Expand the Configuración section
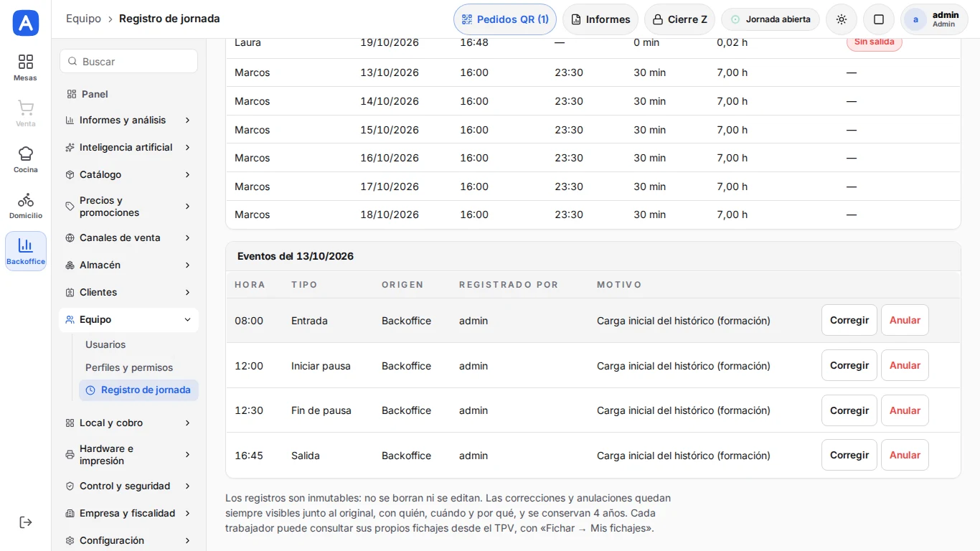The width and height of the screenshot is (980, 551). (x=129, y=540)
